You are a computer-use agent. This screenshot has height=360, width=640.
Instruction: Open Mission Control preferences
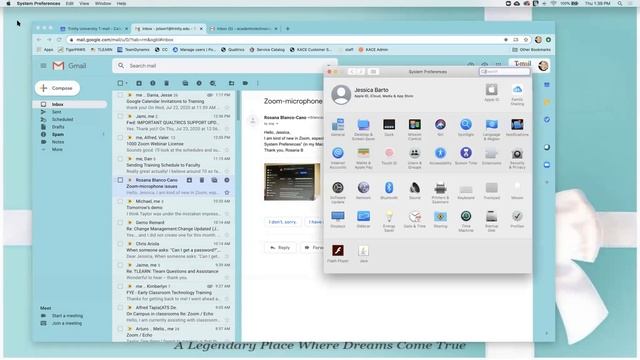coord(415,124)
